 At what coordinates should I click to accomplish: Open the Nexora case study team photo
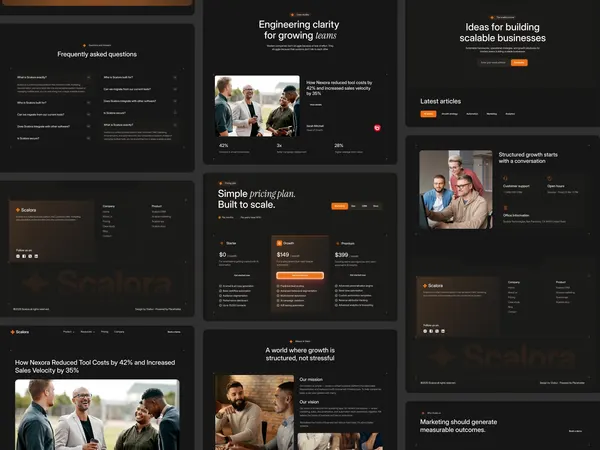(x=257, y=106)
